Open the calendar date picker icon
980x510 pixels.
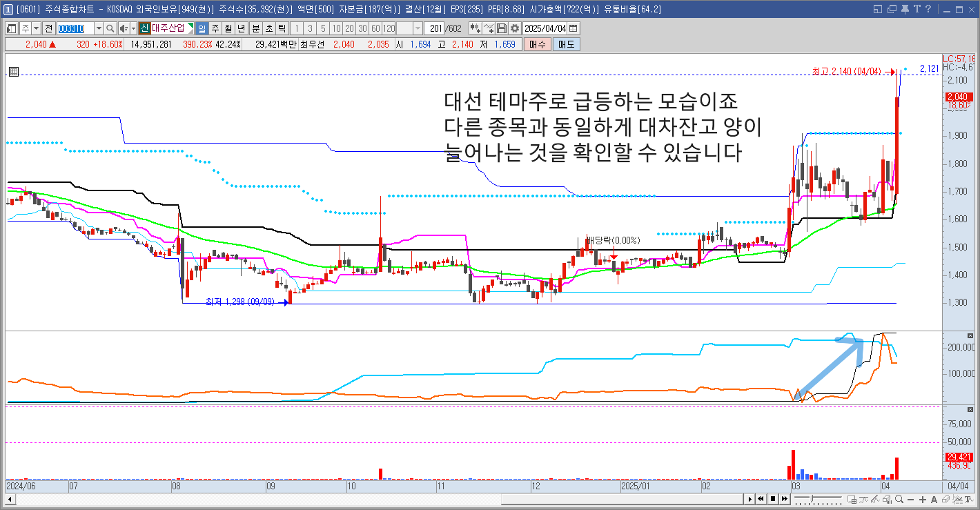(x=573, y=28)
